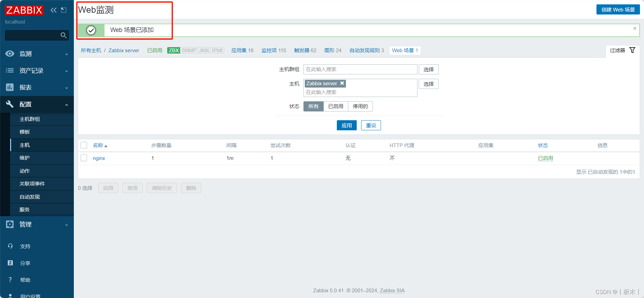Open 自动发现 in sidebar

click(42, 197)
